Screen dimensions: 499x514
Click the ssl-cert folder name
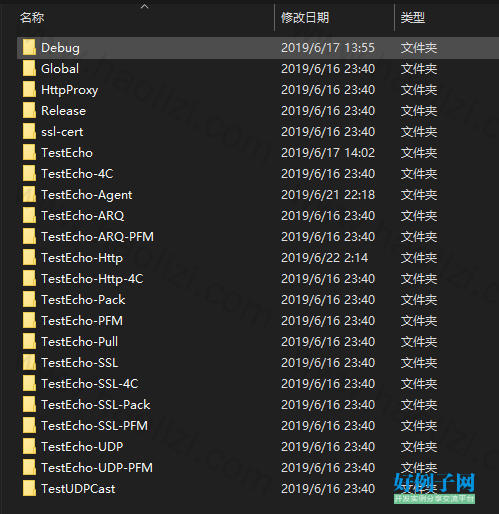click(62, 132)
